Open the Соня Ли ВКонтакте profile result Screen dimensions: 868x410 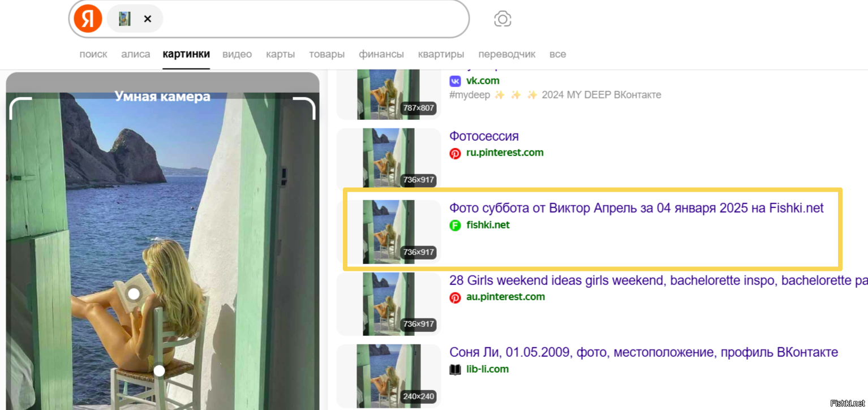click(x=643, y=352)
